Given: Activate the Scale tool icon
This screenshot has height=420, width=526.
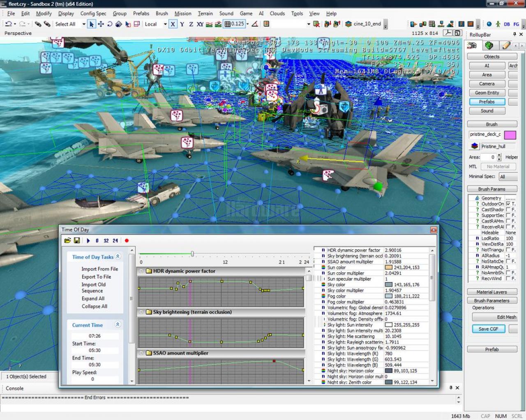Looking at the screenshot, I should point(118,24).
